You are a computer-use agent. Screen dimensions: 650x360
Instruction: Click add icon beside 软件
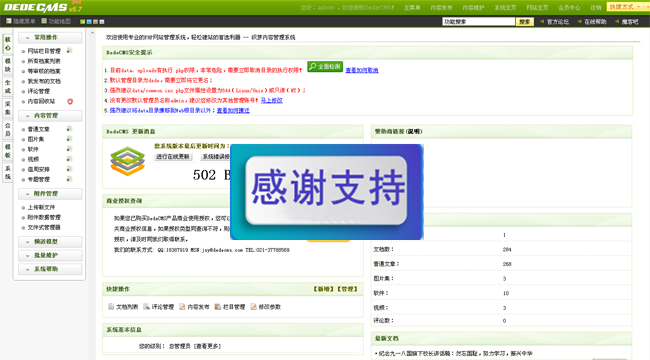tap(69, 149)
